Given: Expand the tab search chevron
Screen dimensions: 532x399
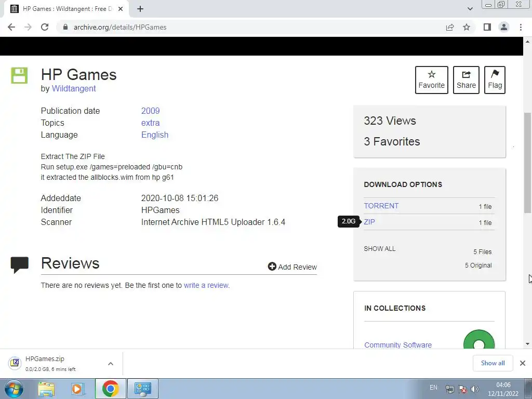Looking at the screenshot, I should 470,9.
